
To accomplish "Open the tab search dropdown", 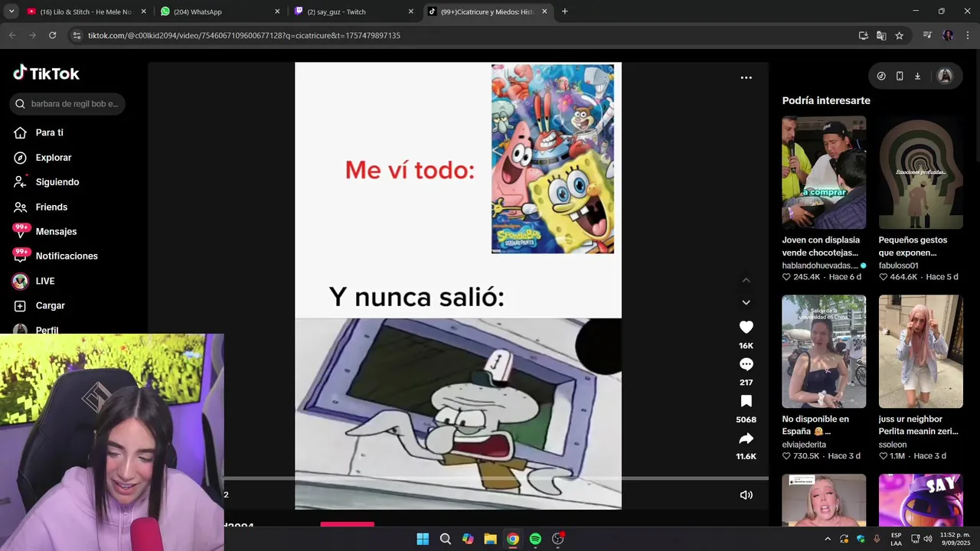I will click(11, 11).
